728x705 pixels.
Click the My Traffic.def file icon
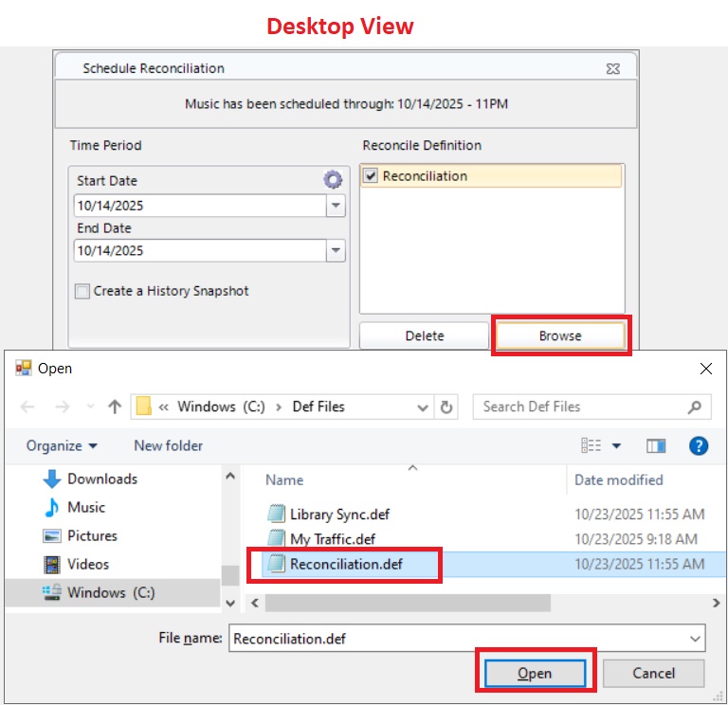(x=276, y=538)
